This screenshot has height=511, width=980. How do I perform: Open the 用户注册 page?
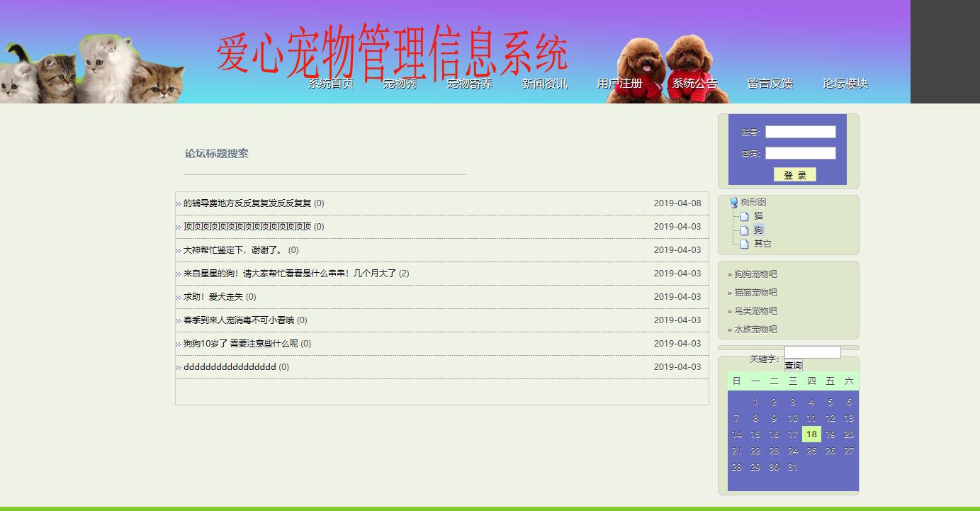(x=620, y=84)
